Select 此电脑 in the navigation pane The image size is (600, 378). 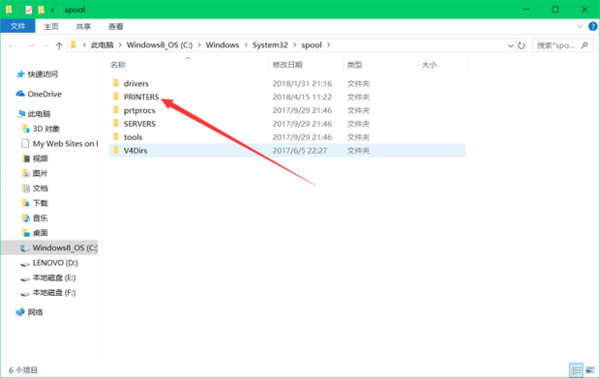coord(39,114)
